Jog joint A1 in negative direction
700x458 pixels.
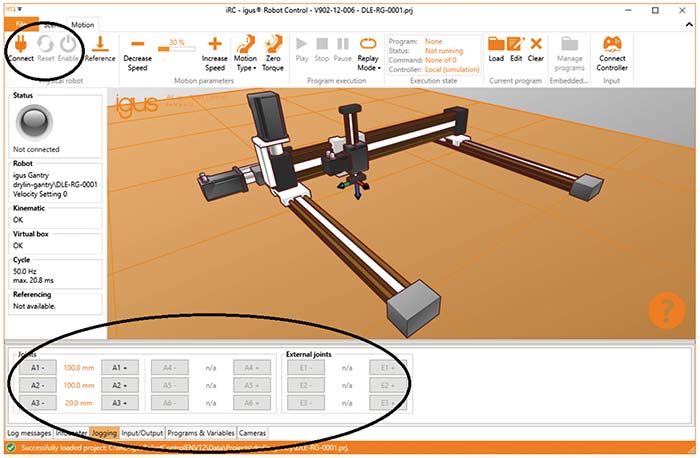(x=38, y=368)
